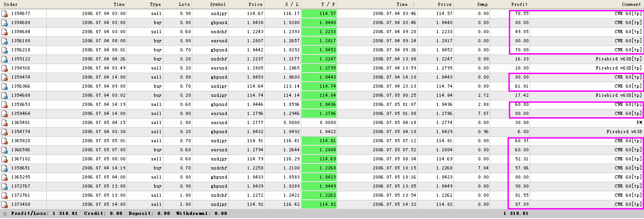644x219 pixels.
Task: Click the icon for order 1358653
Action: click(x=5, y=105)
